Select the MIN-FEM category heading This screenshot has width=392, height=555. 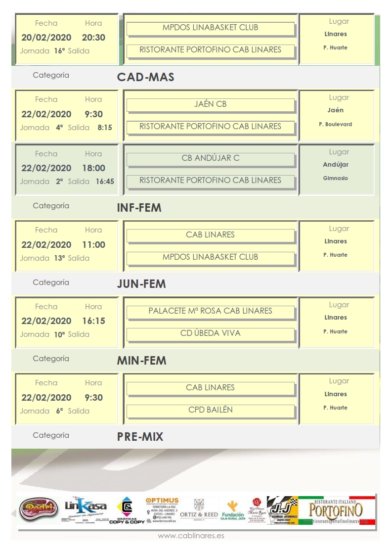click(141, 361)
